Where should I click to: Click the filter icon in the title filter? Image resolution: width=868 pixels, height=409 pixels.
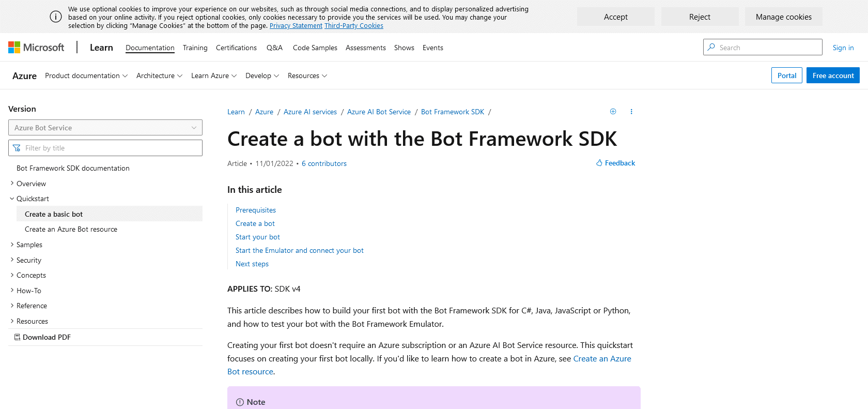tap(17, 148)
